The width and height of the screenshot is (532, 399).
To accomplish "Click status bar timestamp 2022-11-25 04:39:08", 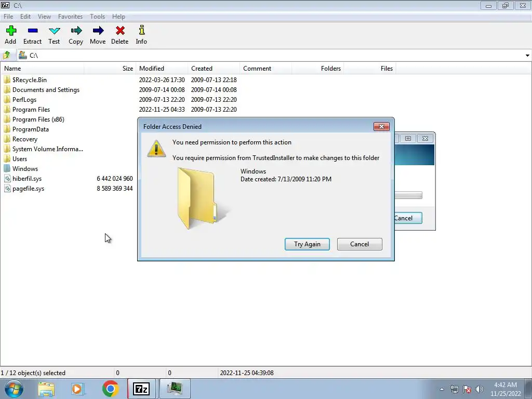I will 247,373.
